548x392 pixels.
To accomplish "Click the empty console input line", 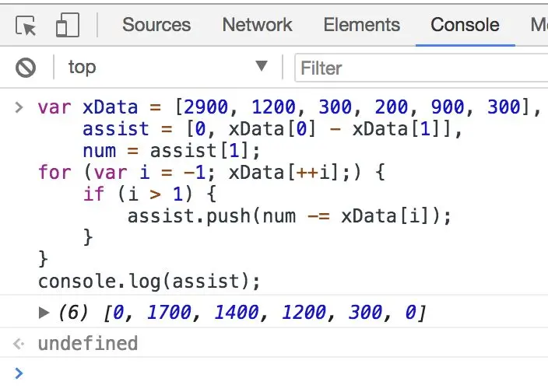I will point(280,373).
